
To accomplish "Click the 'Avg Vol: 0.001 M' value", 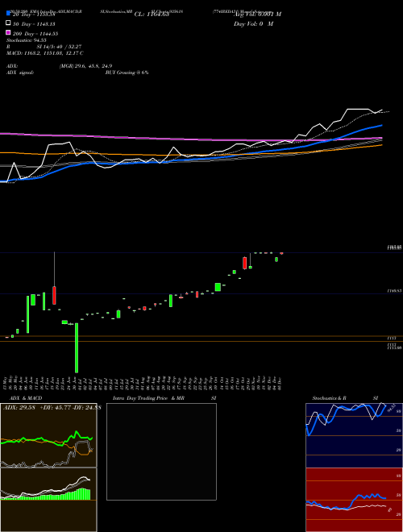I will (257, 15).
